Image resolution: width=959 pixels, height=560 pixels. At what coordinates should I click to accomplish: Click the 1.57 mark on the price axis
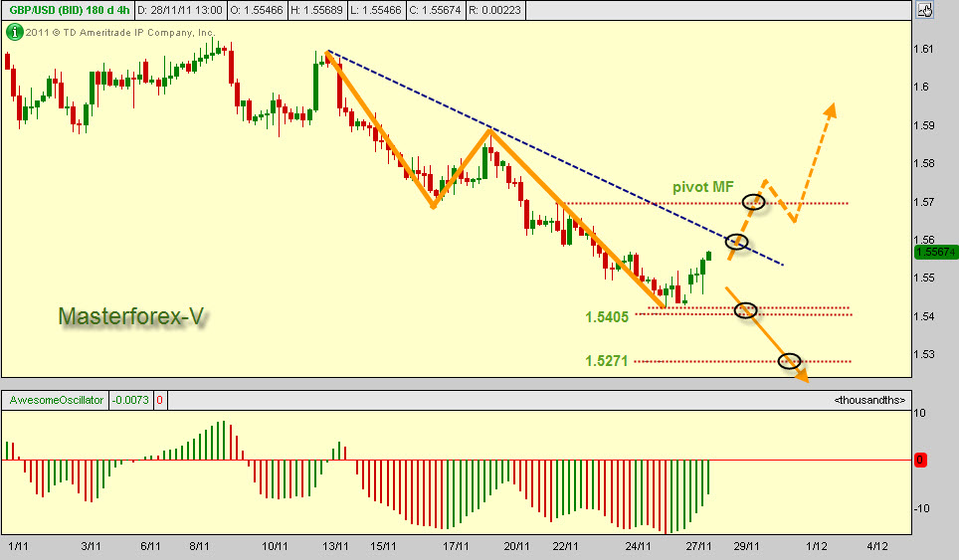923,202
